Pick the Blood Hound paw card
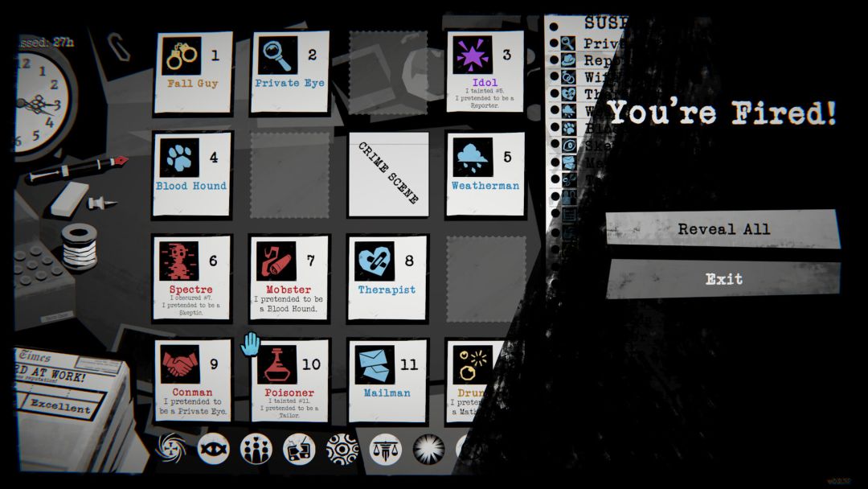Screen dimensions: 868x489 [191, 174]
